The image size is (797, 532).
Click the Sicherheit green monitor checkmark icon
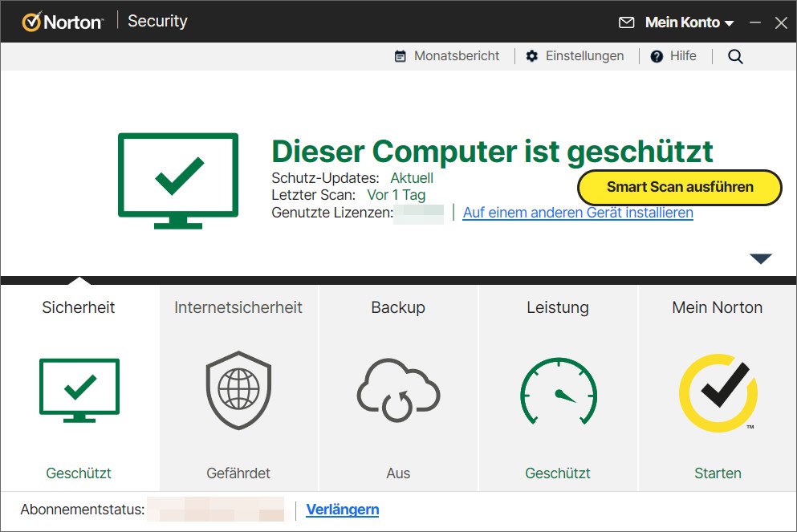79,390
